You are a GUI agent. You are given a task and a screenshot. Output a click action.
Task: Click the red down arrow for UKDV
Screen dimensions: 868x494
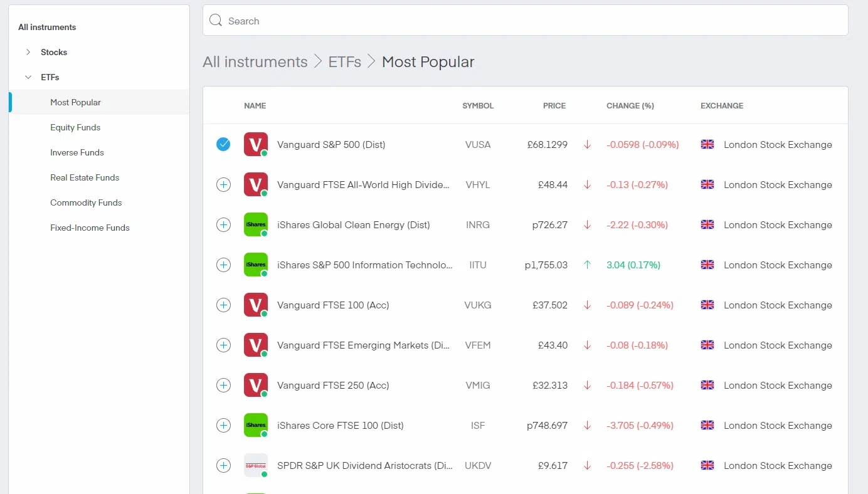pos(587,465)
